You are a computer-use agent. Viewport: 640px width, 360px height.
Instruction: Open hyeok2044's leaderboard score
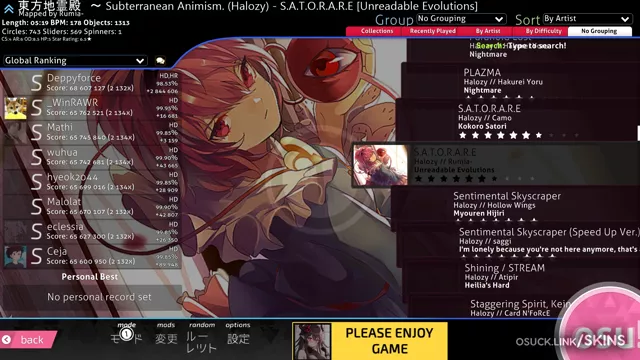tap(91, 182)
